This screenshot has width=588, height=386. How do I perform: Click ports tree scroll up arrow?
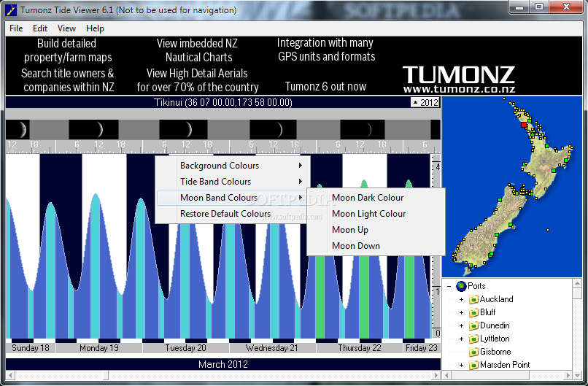pos(578,284)
